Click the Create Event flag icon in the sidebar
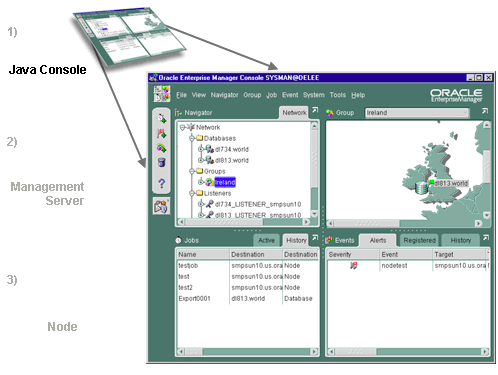498x375 pixels. tap(162, 134)
